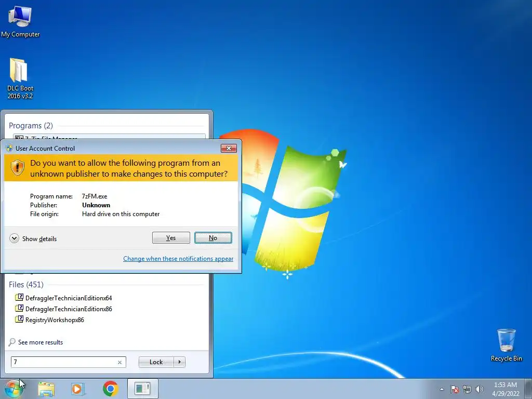
Task: Open Change when these notifications appear link
Action: point(178,259)
